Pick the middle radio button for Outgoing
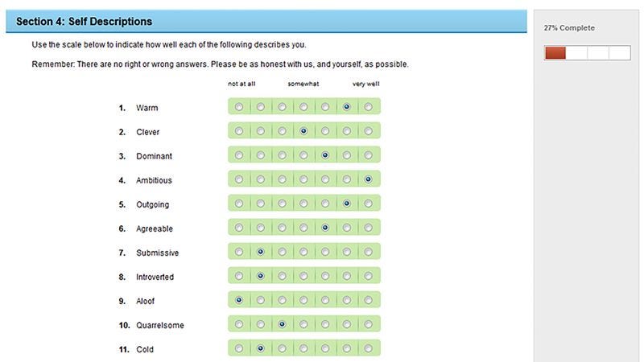 [303, 204]
